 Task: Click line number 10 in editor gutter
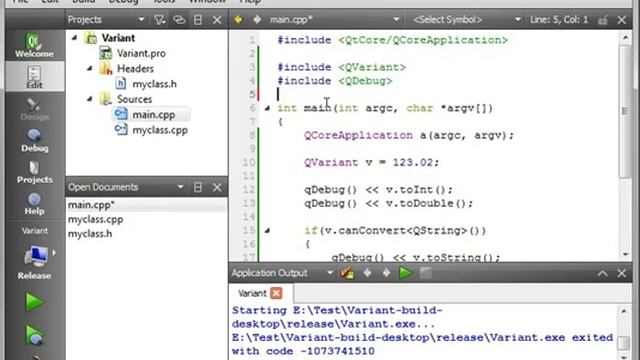click(249, 162)
